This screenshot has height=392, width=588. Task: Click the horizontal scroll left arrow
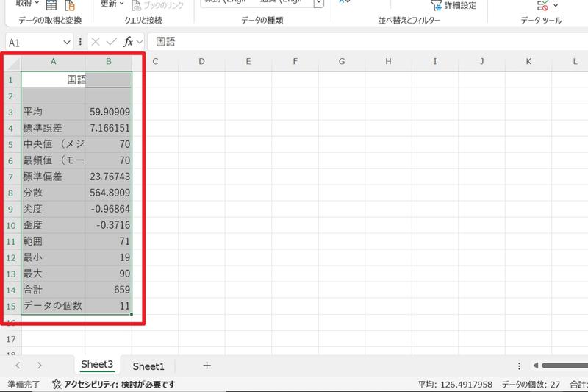536,366
